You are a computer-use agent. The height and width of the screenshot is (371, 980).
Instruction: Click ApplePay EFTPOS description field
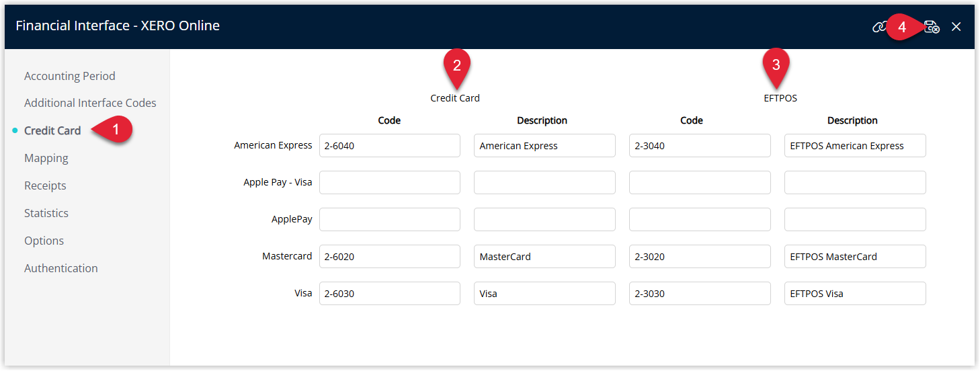(x=855, y=220)
